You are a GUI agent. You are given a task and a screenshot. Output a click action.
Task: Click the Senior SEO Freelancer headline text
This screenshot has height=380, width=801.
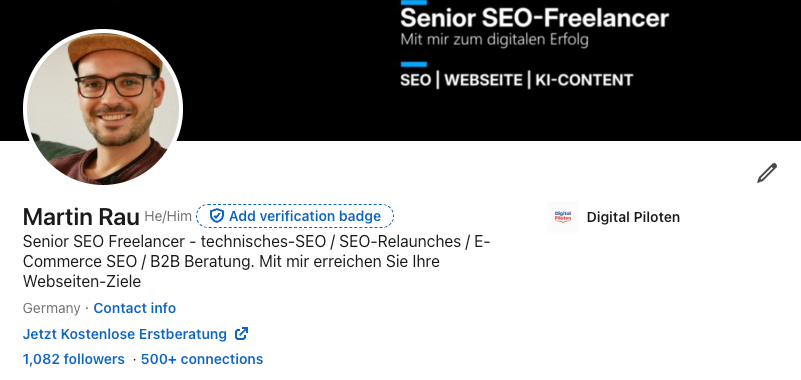(x=256, y=262)
